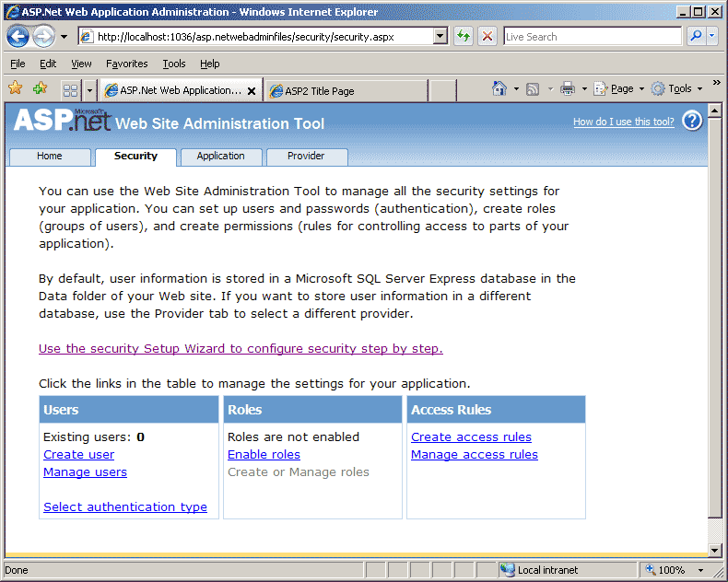This screenshot has width=728, height=582.
Task: Show more toolbar commands chevron
Action: (x=717, y=83)
